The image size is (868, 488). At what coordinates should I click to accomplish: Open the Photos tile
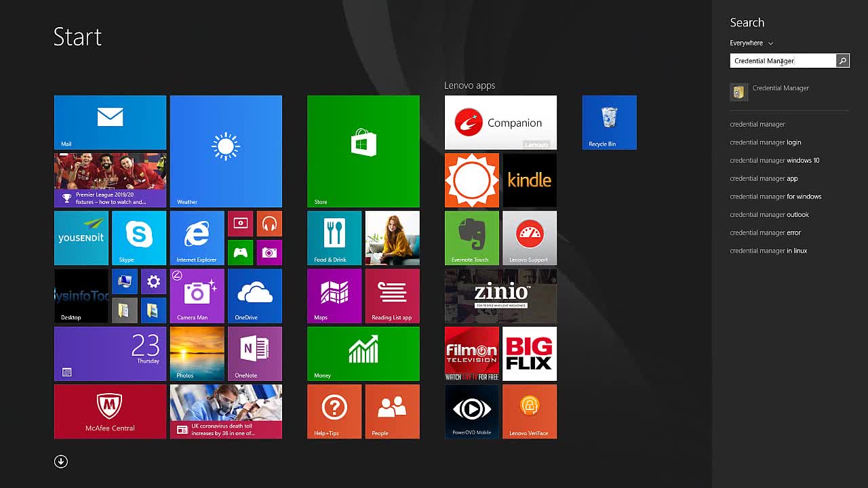tap(197, 354)
